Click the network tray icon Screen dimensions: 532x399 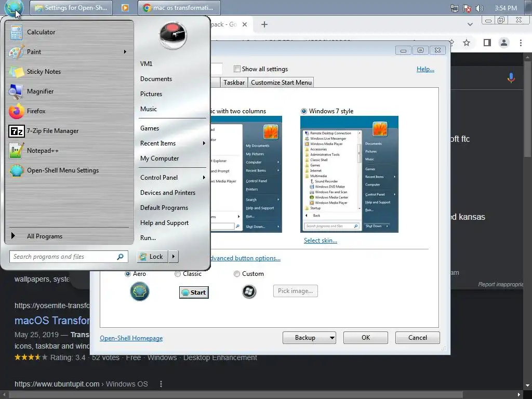tap(454, 8)
